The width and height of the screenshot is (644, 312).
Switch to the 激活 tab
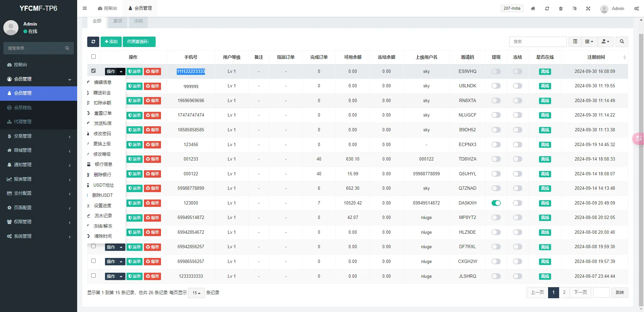coord(117,21)
